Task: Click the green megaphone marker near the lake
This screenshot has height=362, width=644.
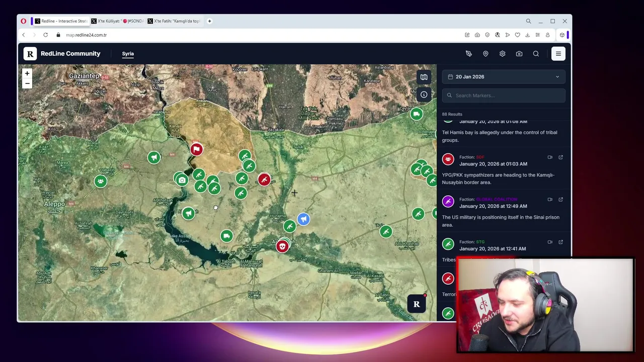Action: coord(188,213)
